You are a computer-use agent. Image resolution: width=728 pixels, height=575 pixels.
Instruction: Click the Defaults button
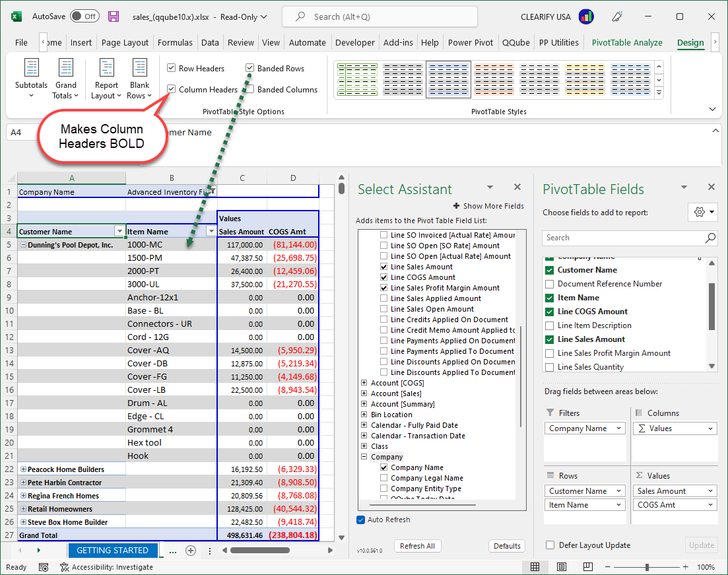pyautogui.click(x=507, y=546)
